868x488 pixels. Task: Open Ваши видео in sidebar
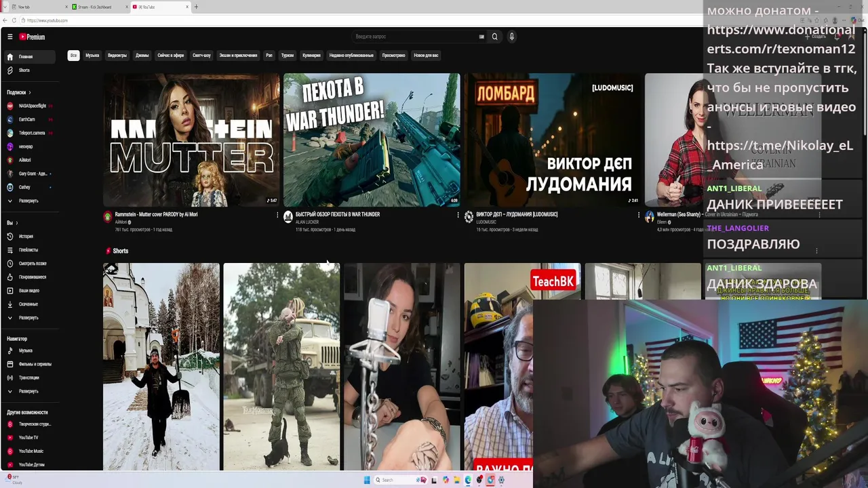[29, 291]
